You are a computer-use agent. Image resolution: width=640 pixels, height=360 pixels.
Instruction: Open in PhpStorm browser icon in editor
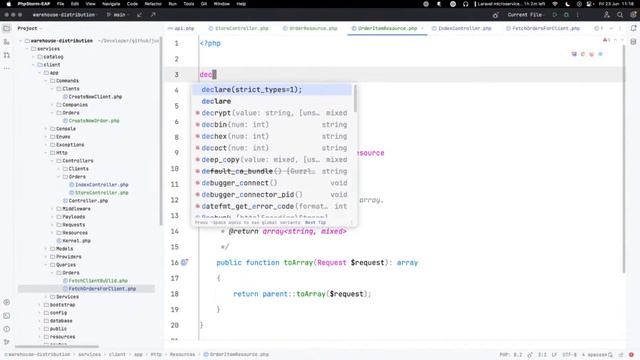click(574, 54)
